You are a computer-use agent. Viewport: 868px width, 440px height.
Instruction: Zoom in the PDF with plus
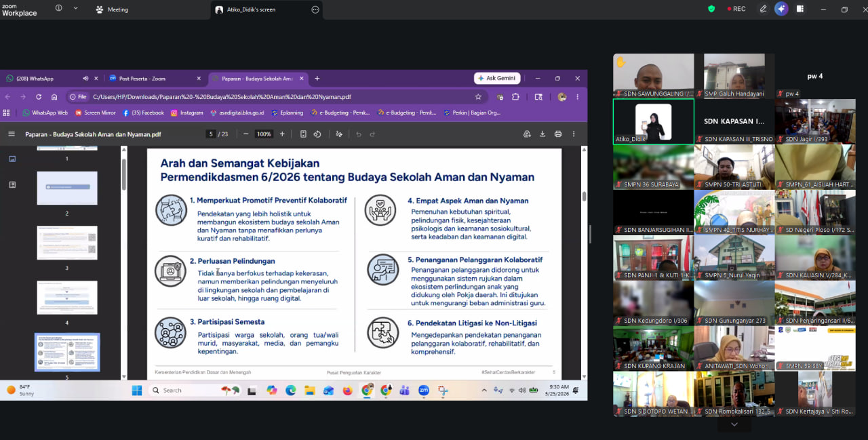point(282,134)
